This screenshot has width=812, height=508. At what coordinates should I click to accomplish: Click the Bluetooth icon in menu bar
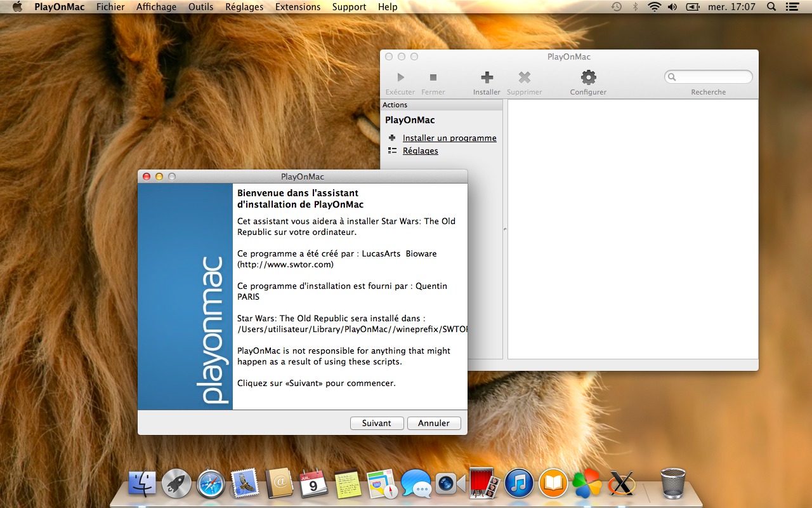pyautogui.click(x=635, y=7)
